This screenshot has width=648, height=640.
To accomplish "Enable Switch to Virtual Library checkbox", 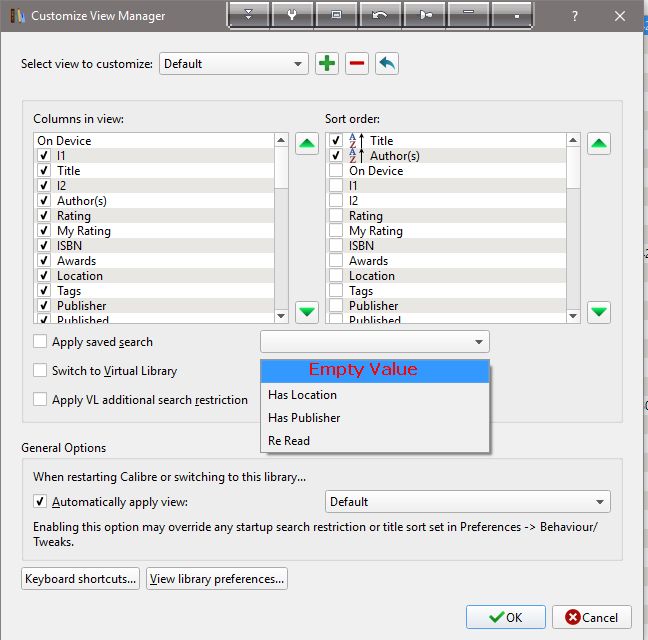I will pyautogui.click(x=40, y=370).
